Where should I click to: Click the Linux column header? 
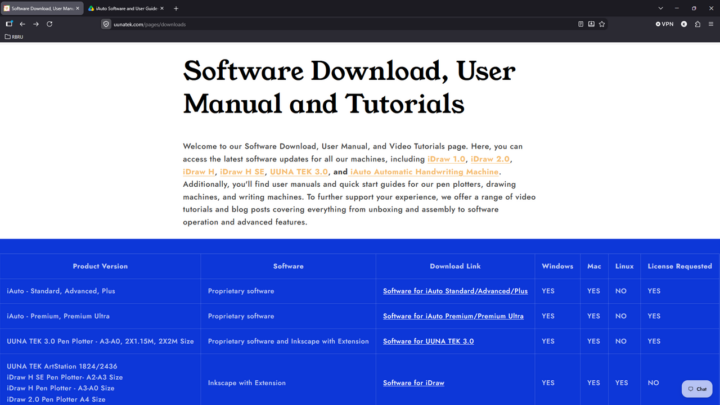(624, 266)
